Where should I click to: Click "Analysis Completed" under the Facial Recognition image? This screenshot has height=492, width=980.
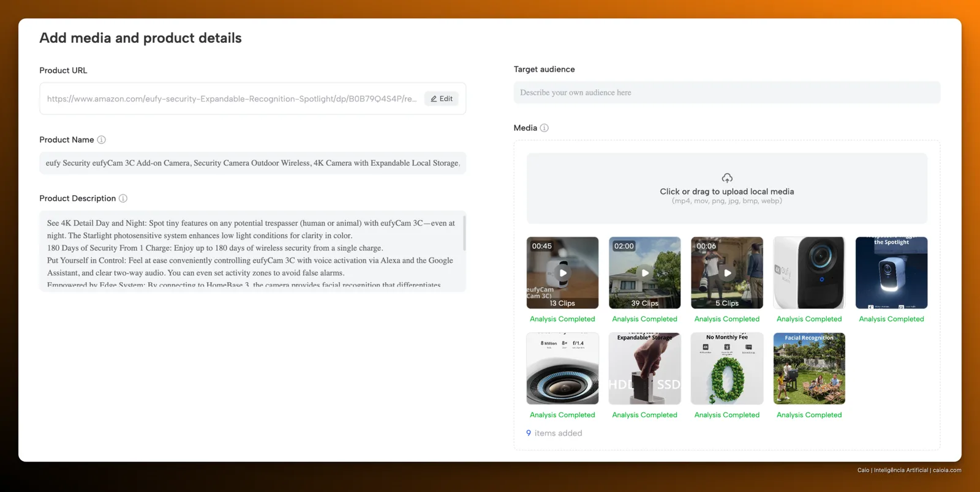click(809, 415)
